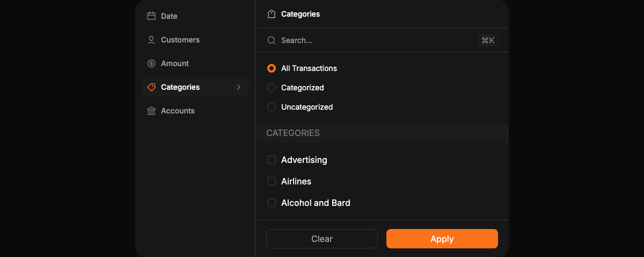This screenshot has height=257, width=644.
Task: Select the Categorized radio button
Action: [x=272, y=88]
